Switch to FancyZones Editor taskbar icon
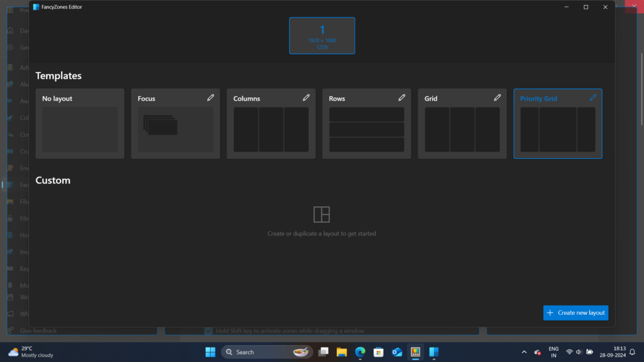644x362 pixels. (434, 352)
